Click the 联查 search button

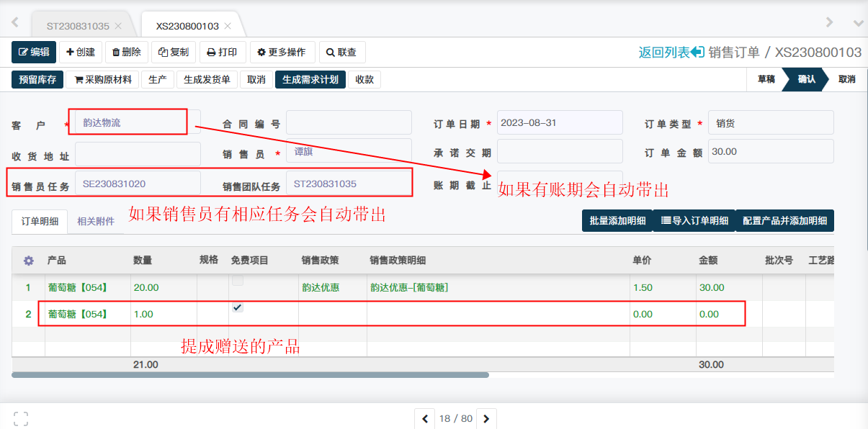click(341, 52)
